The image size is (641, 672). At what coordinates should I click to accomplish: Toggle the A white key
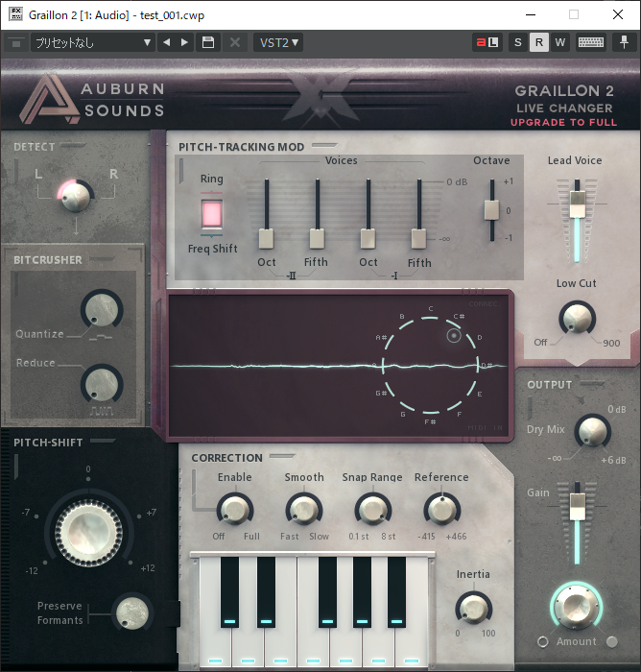click(x=378, y=649)
